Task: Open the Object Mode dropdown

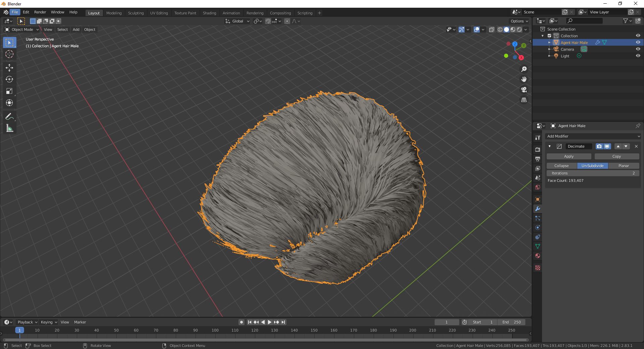Action: click(22, 30)
